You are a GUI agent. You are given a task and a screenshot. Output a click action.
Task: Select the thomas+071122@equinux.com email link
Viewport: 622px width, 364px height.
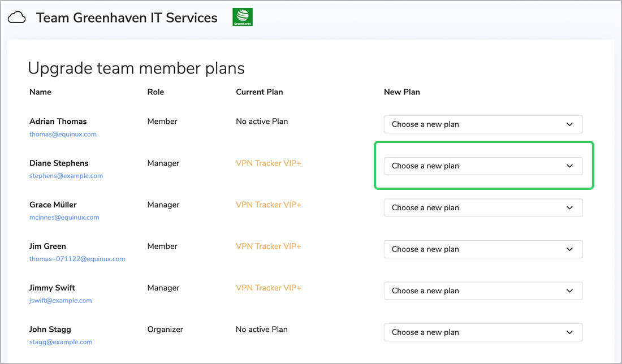(x=77, y=259)
